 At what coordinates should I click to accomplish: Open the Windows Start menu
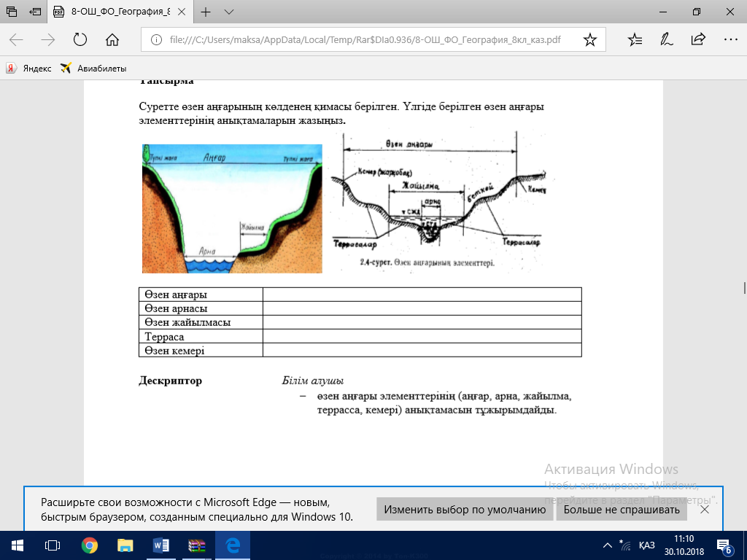click(18, 545)
